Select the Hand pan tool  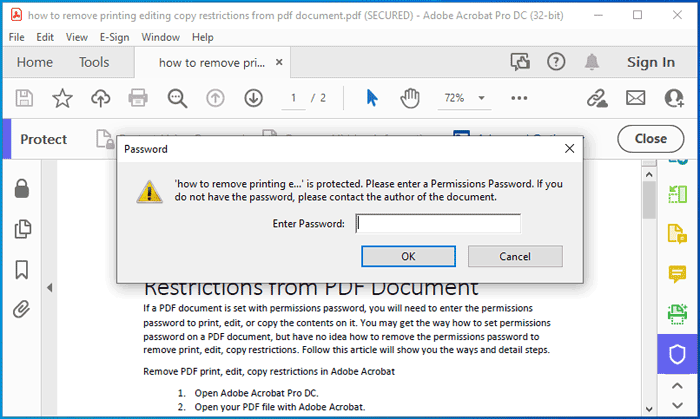click(x=410, y=98)
